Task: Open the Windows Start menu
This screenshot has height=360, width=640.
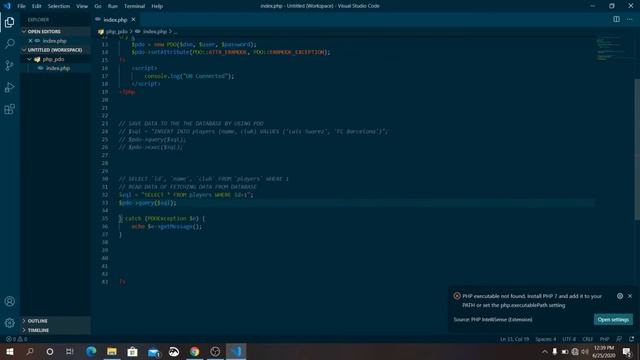Action: pos(9,351)
